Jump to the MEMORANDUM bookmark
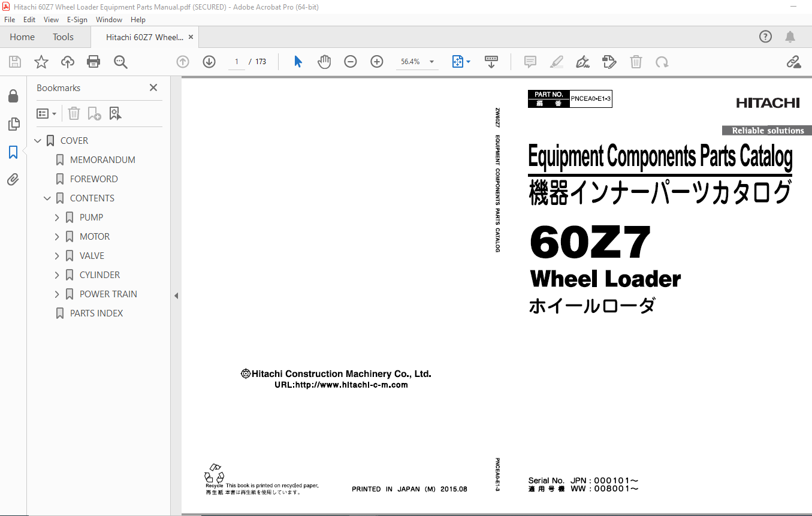The width and height of the screenshot is (812, 516). (102, 160)
